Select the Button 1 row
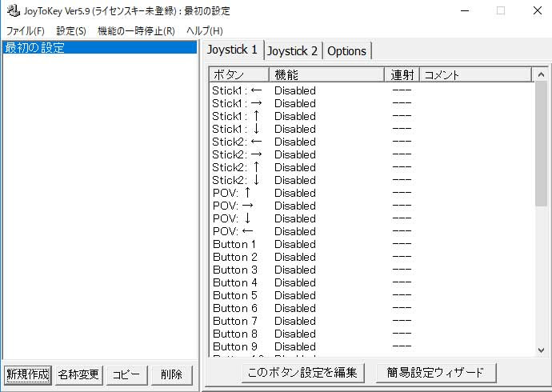This screenshot has width=552, height=392. (x=372, y=244)
